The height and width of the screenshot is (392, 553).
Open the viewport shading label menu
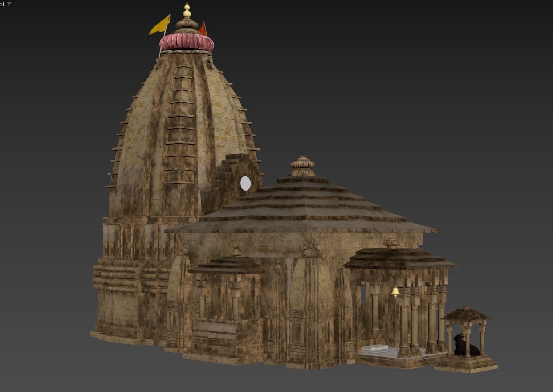2,4
